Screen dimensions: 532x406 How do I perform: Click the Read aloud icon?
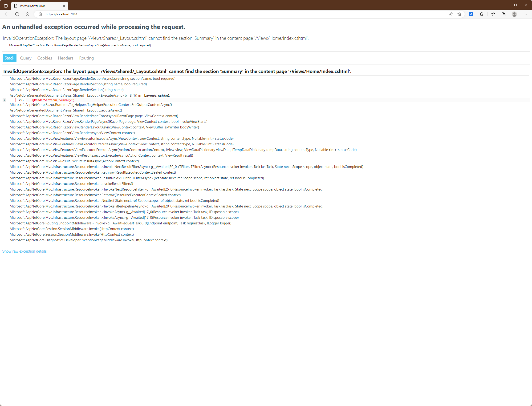(451, 14)
